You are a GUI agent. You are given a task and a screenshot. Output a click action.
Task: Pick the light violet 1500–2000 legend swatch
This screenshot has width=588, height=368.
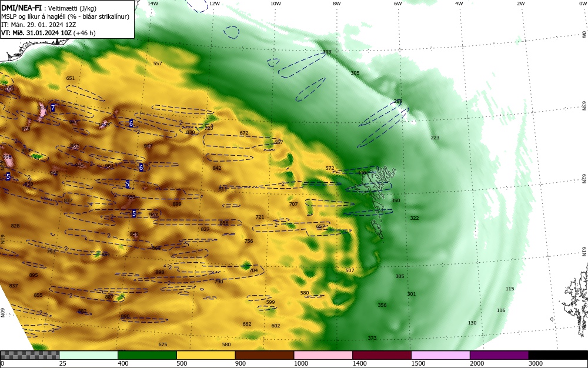[x=440, y=355]
